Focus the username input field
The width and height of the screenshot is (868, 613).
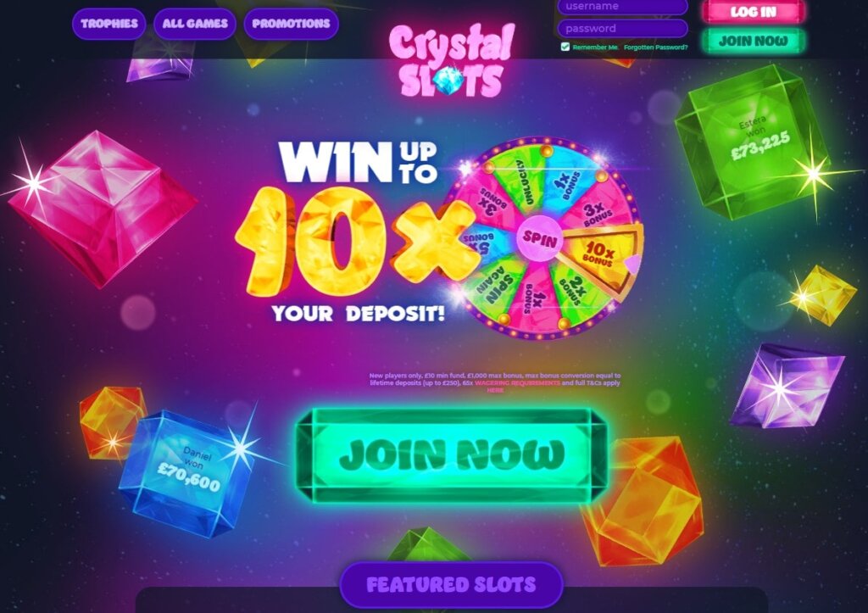(x=623, y=7)
